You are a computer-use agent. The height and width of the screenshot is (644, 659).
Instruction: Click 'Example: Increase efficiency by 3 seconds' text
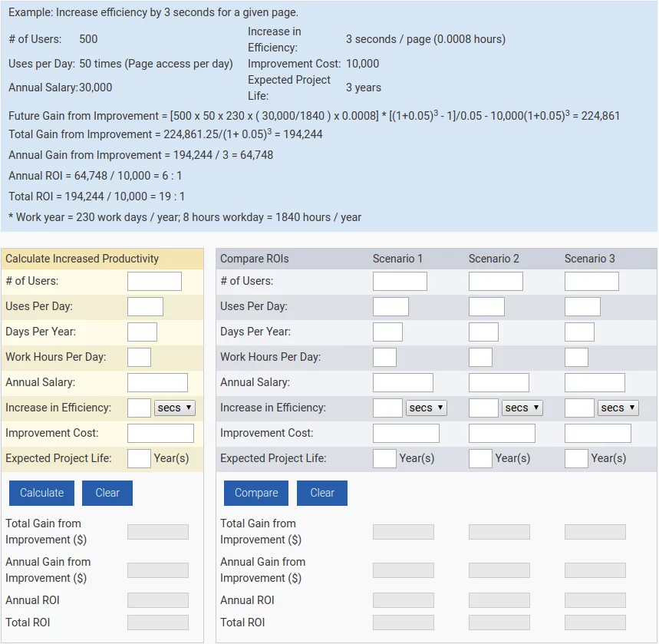click(x=153, y=12)
